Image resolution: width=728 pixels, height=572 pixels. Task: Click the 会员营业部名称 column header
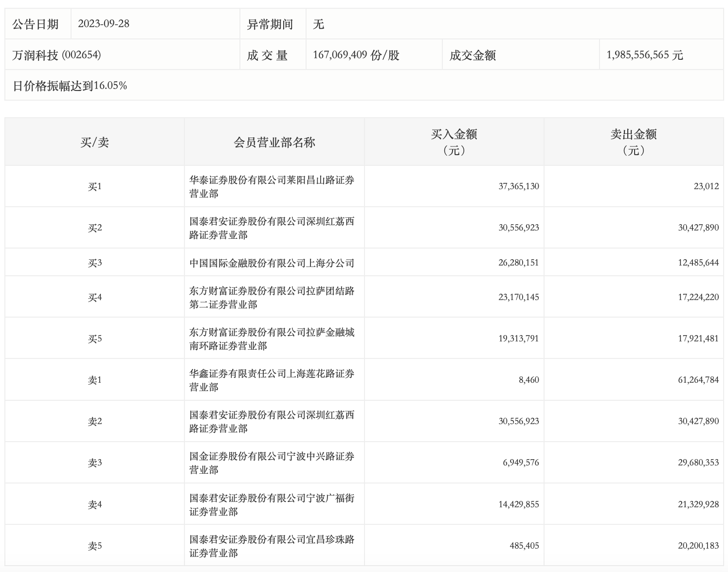pyautogui.click(x=274, y=142)
